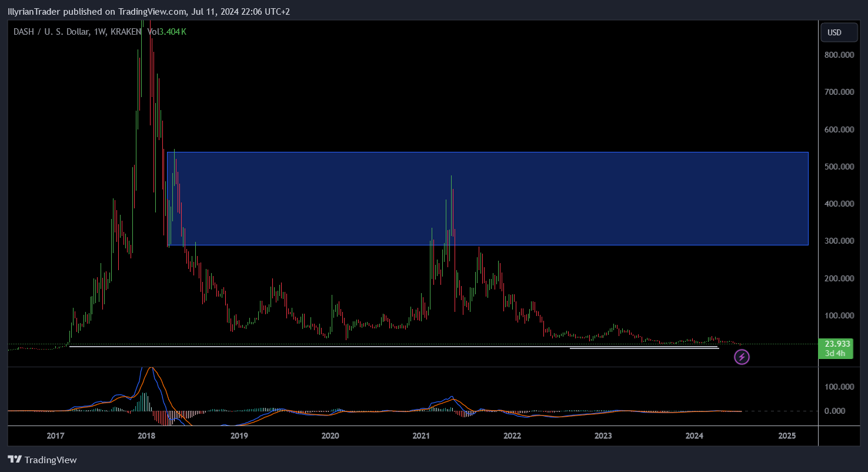This screenshot has width=868, height=472.
Task: Click the 2025 label on time axis
Action: pos(787,436)
